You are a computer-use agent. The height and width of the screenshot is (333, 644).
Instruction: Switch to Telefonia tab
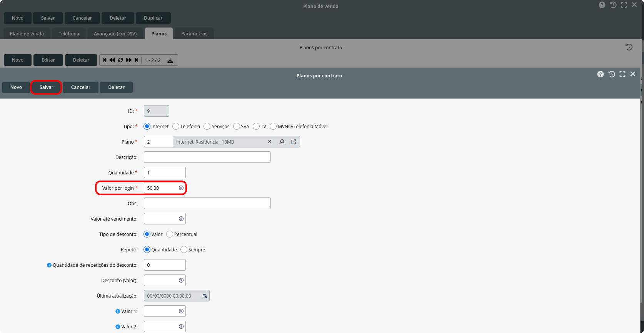coord(69,33)
